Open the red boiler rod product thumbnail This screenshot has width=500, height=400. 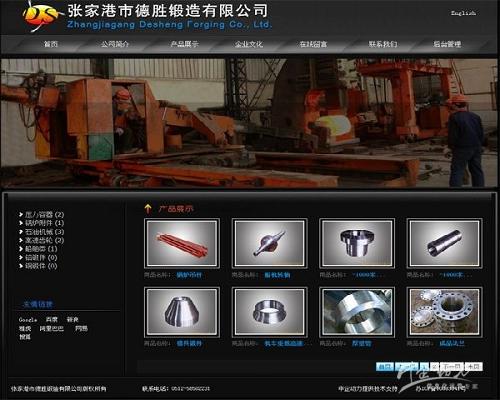[x=182, y=244]
